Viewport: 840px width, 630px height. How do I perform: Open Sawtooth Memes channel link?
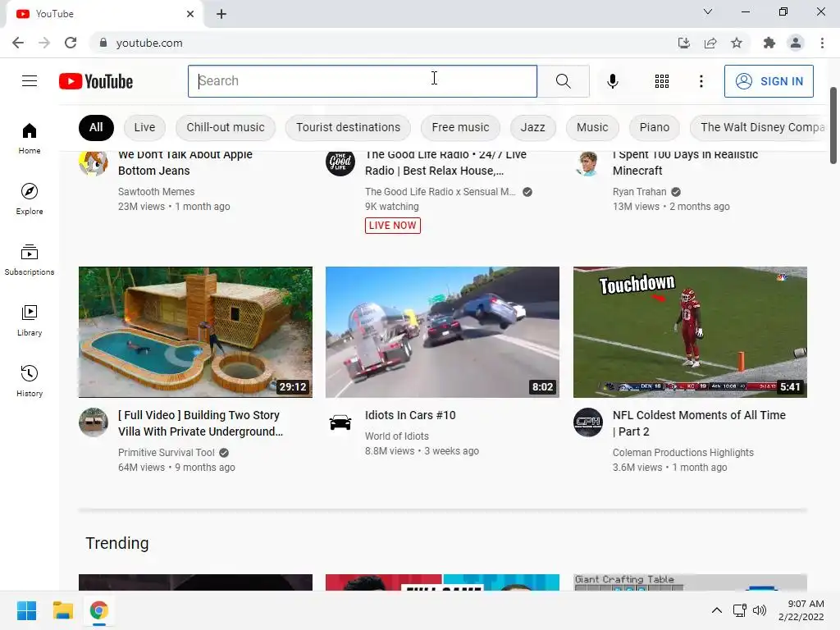click(157, 192)
